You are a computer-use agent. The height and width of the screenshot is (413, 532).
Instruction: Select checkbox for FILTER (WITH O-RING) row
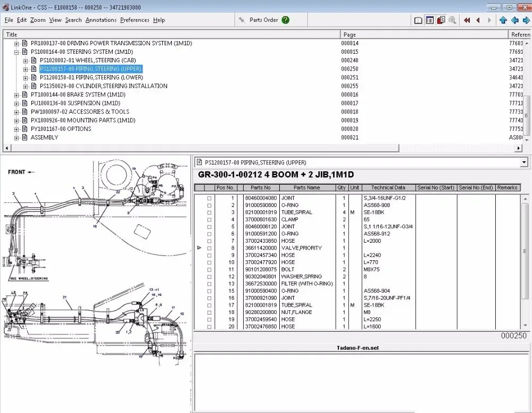coord(209,284)
